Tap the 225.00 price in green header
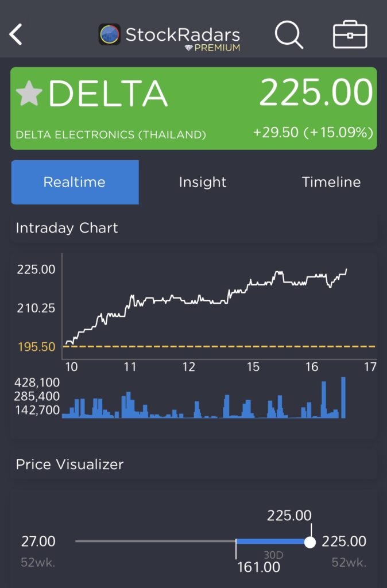The width and height of the screenshot is (387, 588). (315, 93)
